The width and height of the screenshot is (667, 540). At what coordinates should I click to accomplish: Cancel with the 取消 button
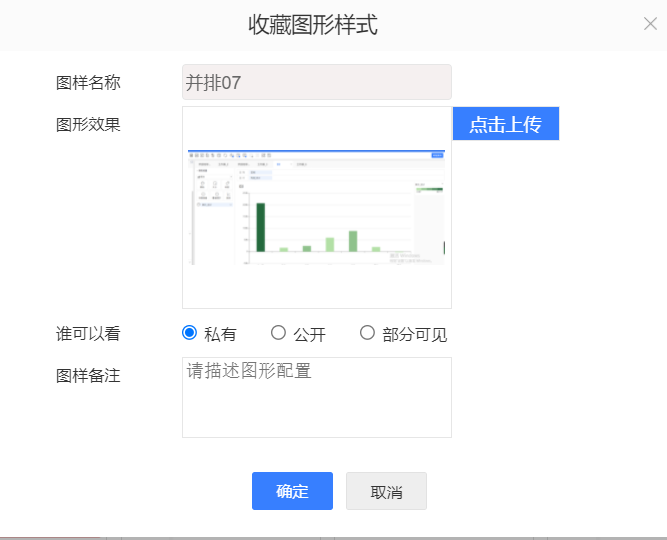click(386, 491)
